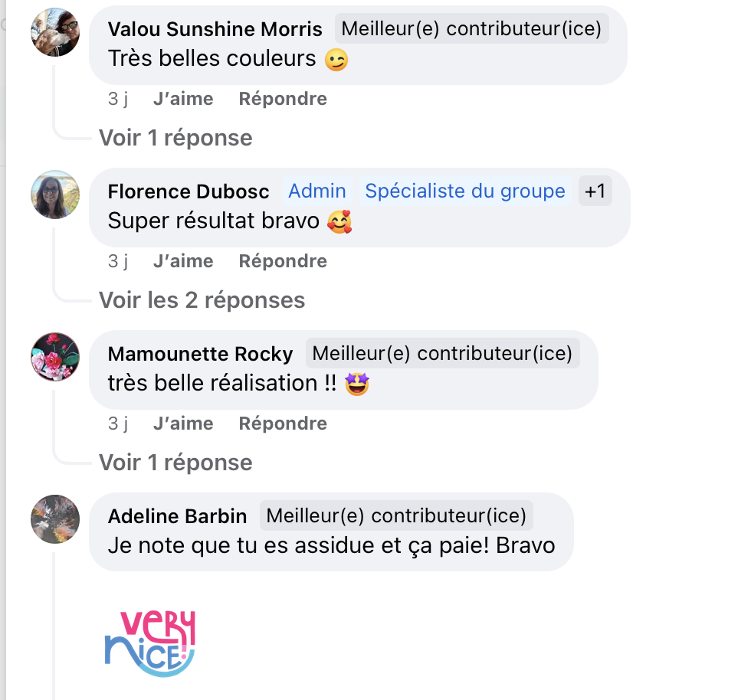This screenshot has height=700, width=751.
Task: Open Adeline Barbin's profile avatar
Action: (55, 519)
